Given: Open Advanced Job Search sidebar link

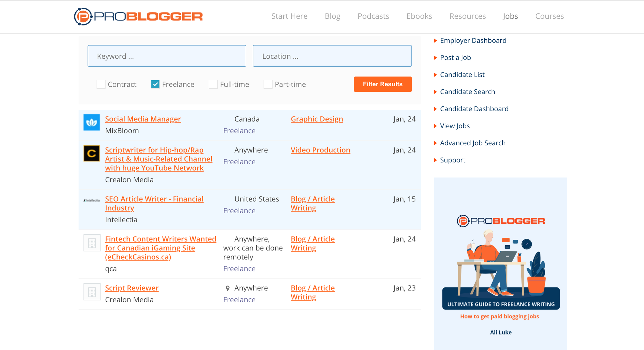Looking at the screenshot, I should 473,143.
